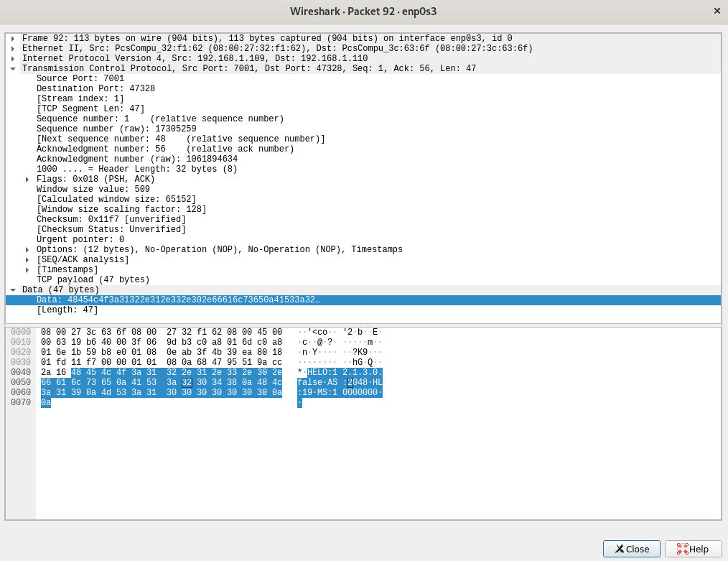Image resolution: width=728 pixels, height=561 pixels.
Task: Click hex offset 0010 in byte pane
Action: (x=21, y=342)
